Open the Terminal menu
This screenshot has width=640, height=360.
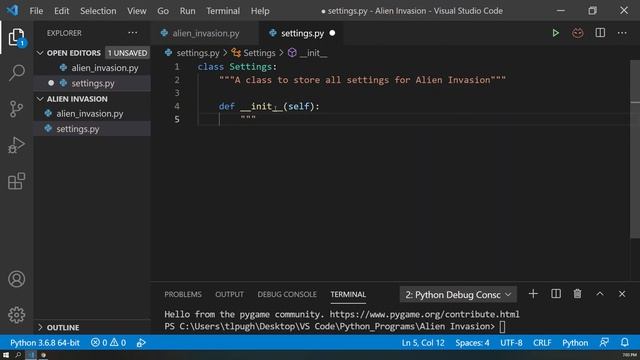point(223,11)
